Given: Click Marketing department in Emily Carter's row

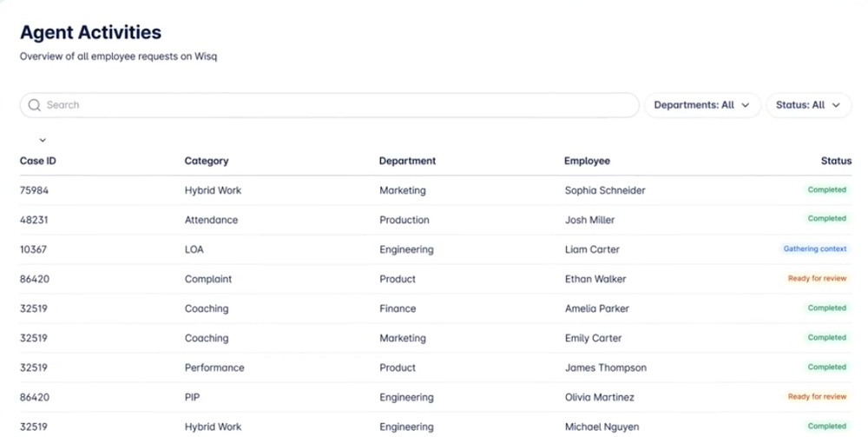Looking at the screenshot, I should (403, 339).
